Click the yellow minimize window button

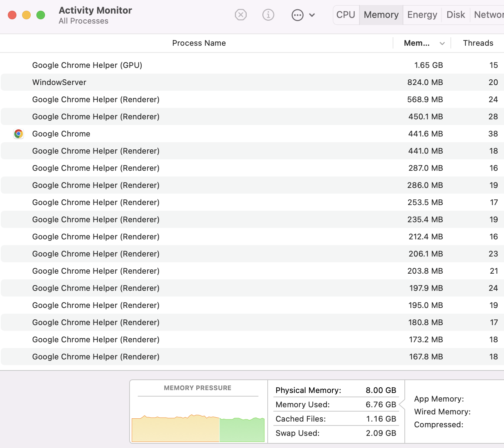[26, 15]
